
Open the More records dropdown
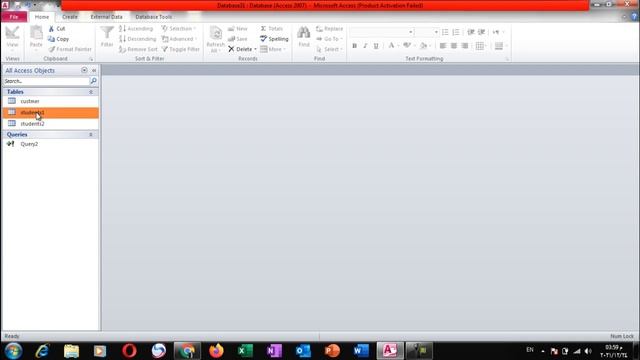(x=273, y=49)
